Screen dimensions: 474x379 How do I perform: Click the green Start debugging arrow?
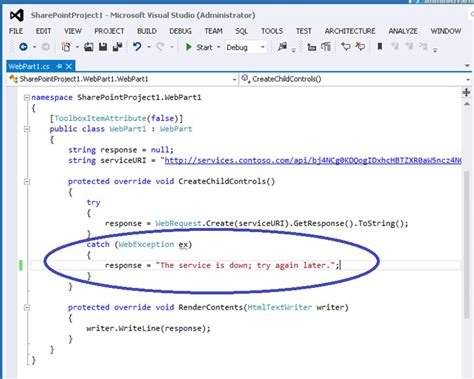tap(189, 47)
